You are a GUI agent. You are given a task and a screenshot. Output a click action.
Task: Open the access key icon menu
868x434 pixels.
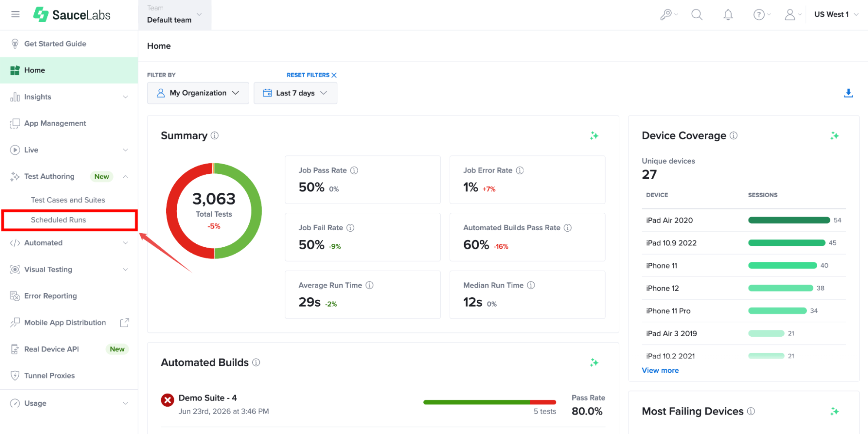click(669, 15)
